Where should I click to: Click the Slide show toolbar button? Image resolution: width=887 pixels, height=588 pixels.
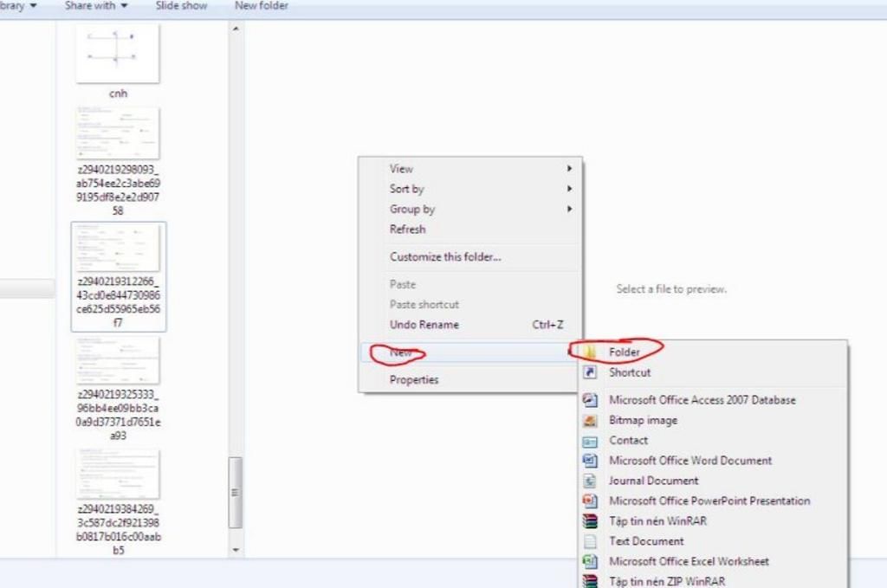click(182, 6)
